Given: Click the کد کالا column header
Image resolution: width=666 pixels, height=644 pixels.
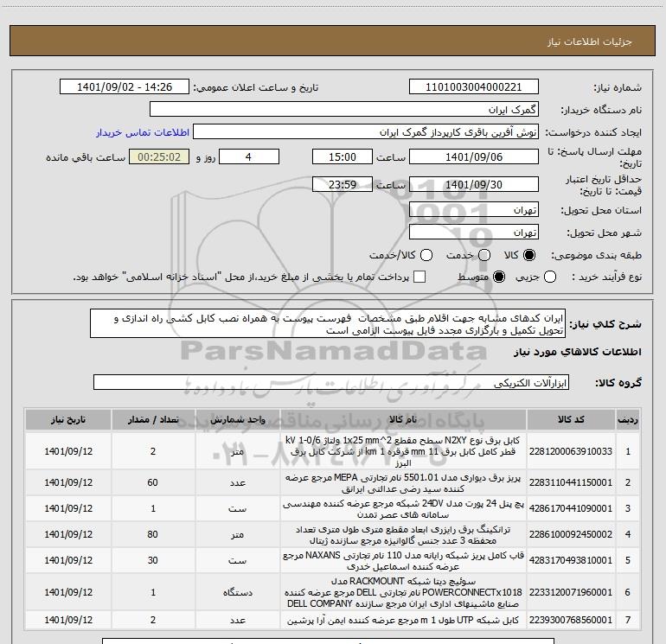Looking at the screenshot, I should 571,420.
